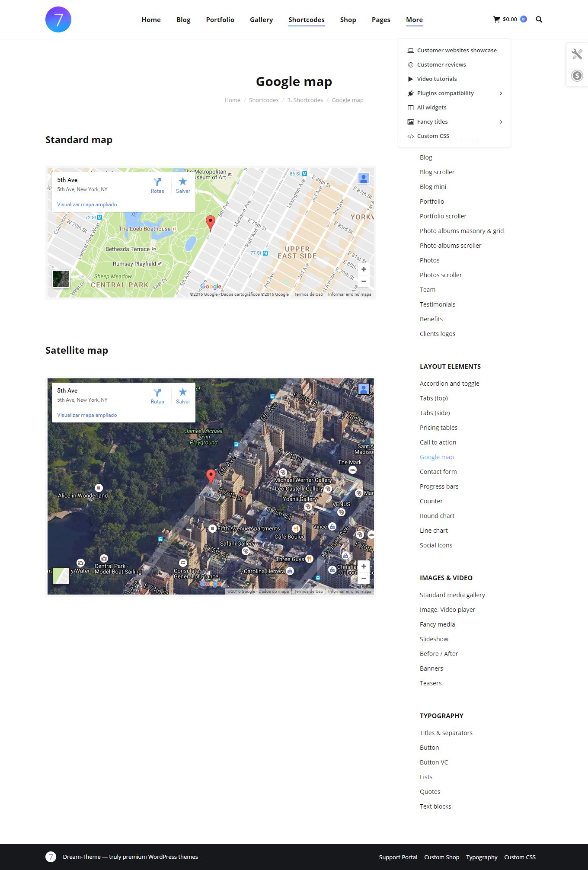Open the More menu

coord(414,20)
